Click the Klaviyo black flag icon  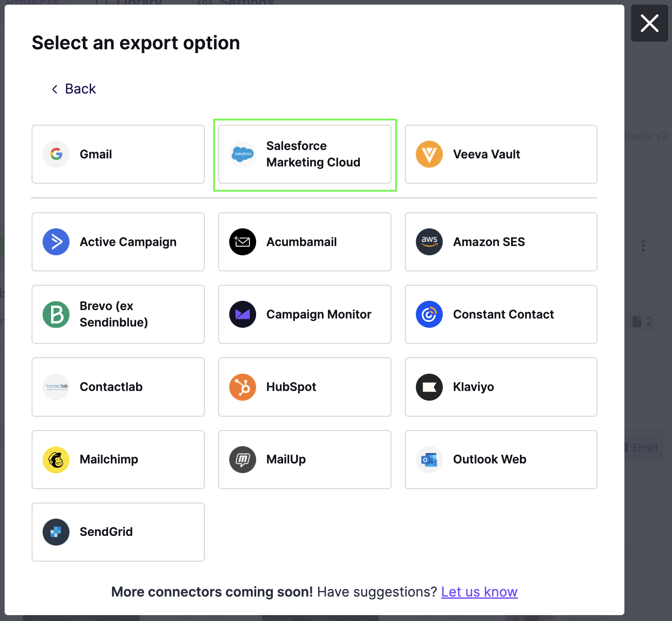pos(429,387)
